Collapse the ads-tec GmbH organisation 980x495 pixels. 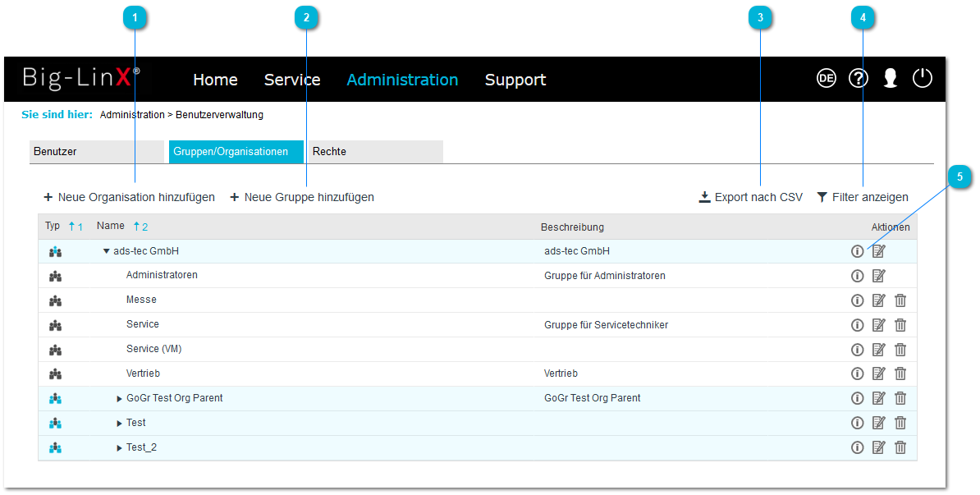tap(106, 251)
